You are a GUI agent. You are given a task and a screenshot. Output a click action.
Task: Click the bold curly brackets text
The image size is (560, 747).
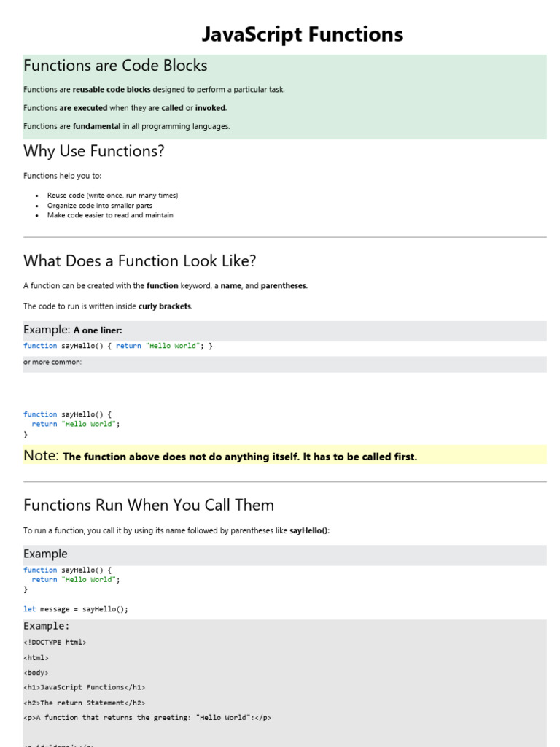[x=165, y=306]
